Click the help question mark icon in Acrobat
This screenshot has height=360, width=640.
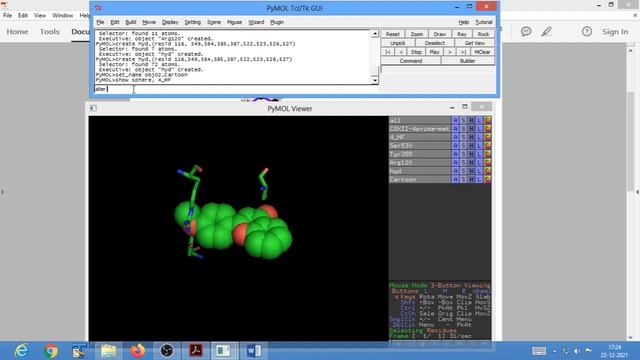[587, 31]
